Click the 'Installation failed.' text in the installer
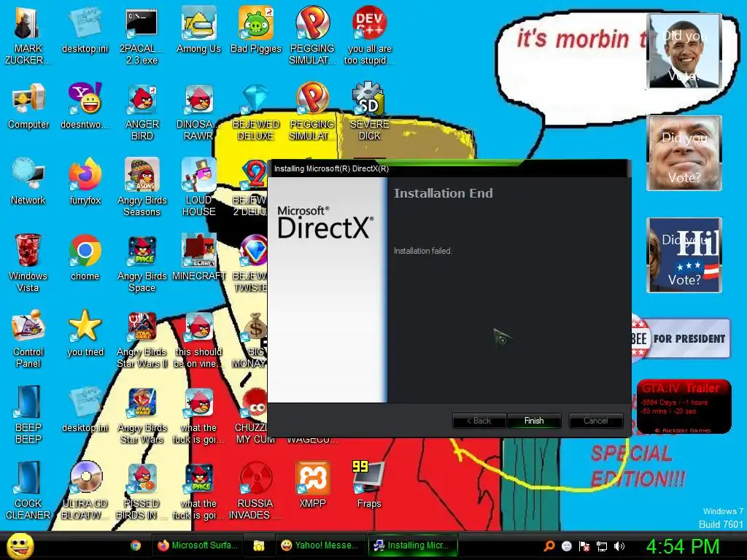Screen dimensions: 747x560 pos(423,251)
